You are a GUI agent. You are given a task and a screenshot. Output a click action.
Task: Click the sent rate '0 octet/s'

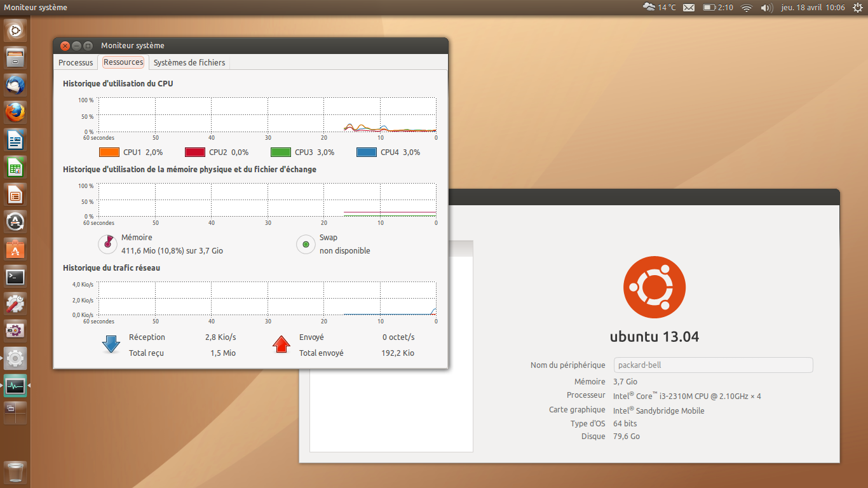398,337
